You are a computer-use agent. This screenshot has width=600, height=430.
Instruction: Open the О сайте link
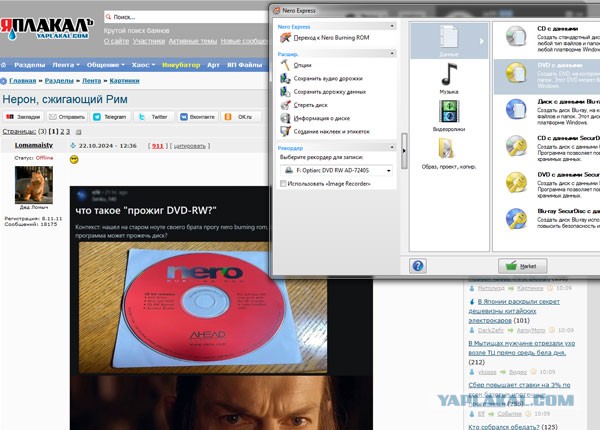coord(116,41)
